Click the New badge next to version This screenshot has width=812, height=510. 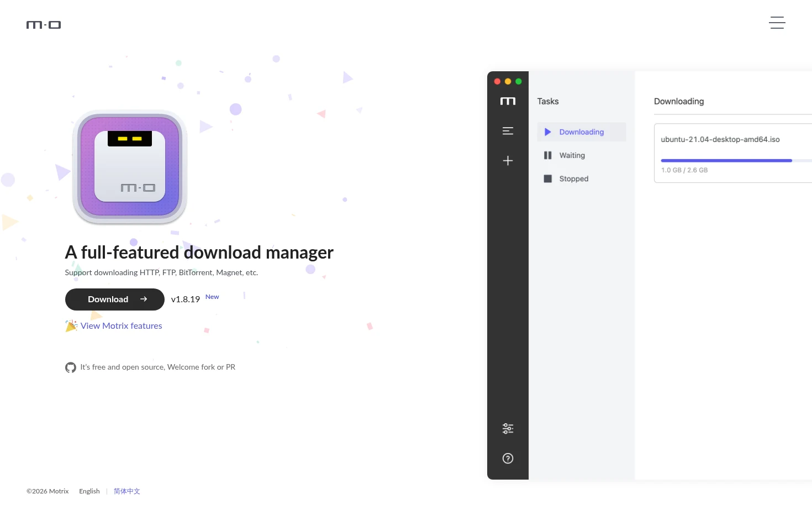tap(212, 297)
